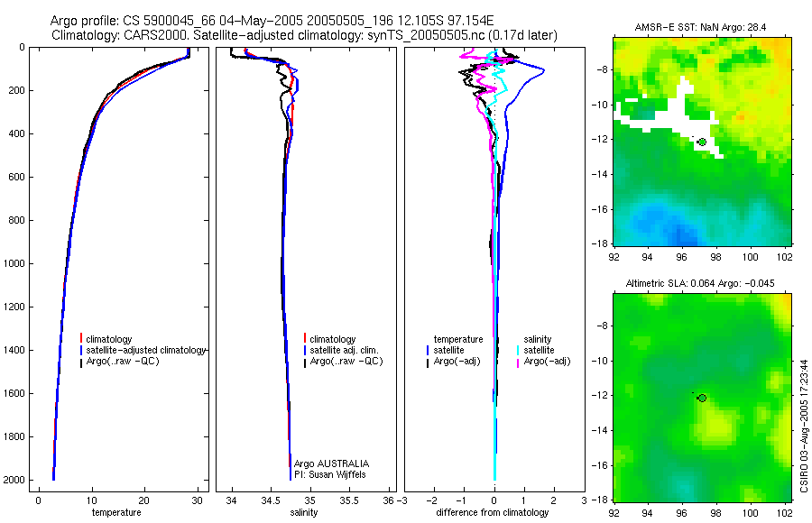This screenshot has height=523, width=812.
Task: Click the PI: Susan Wijffels label
Action: coord(330,474)
